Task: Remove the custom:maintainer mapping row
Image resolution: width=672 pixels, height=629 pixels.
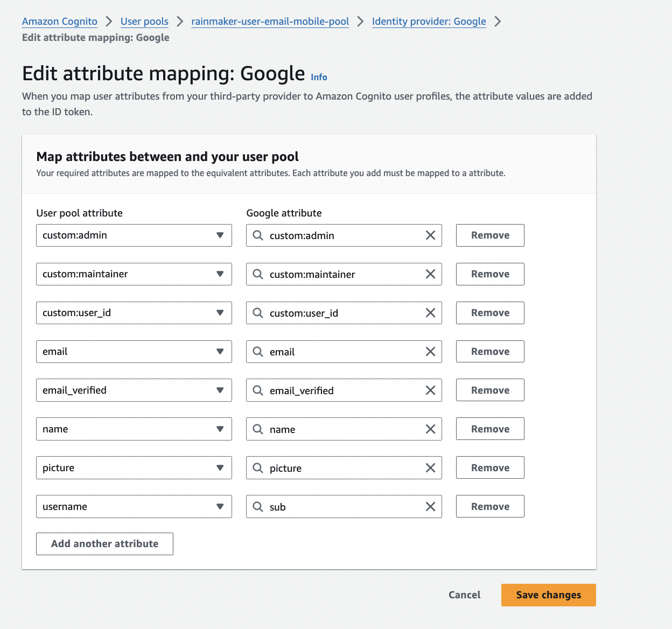Action: coord(490,274)
